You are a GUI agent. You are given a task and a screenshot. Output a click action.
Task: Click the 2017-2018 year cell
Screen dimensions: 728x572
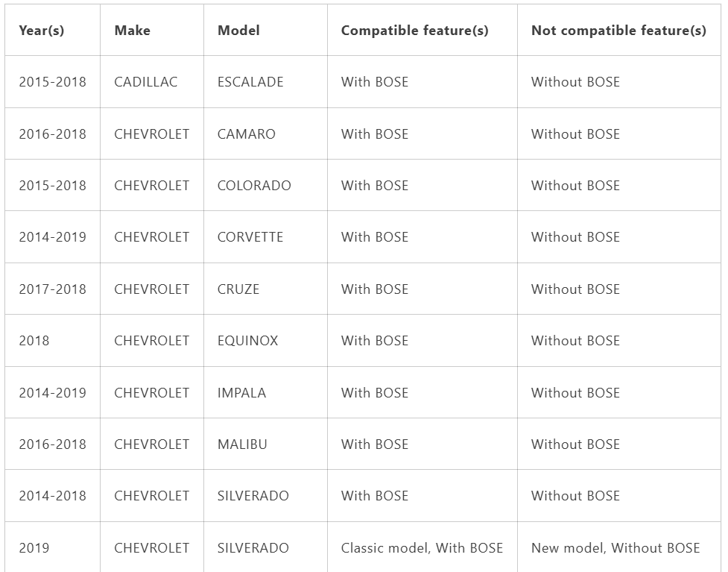pos(52,289)
